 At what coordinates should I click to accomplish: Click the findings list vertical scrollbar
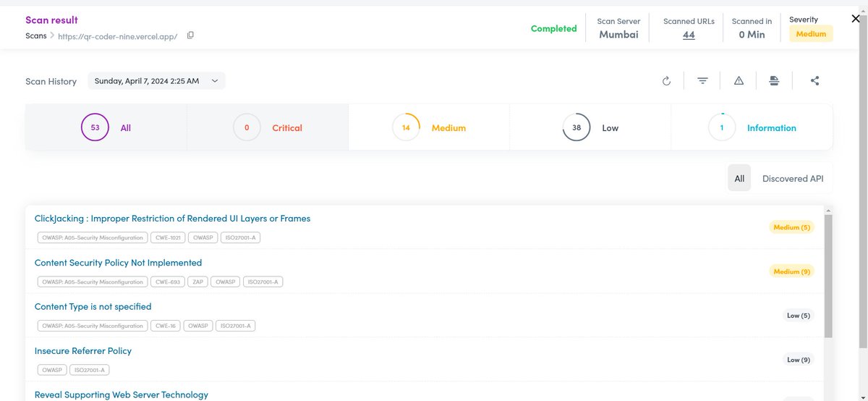coord(828,275)
